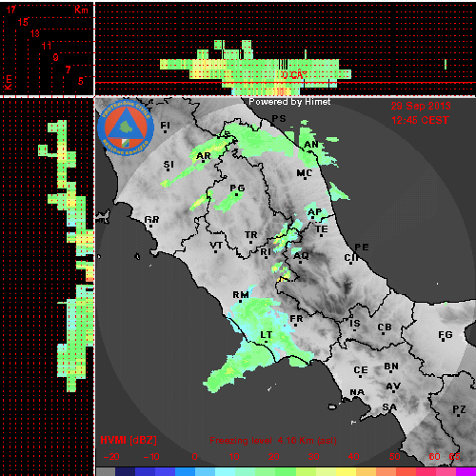Select the VT city label

[x=216, y=246]
